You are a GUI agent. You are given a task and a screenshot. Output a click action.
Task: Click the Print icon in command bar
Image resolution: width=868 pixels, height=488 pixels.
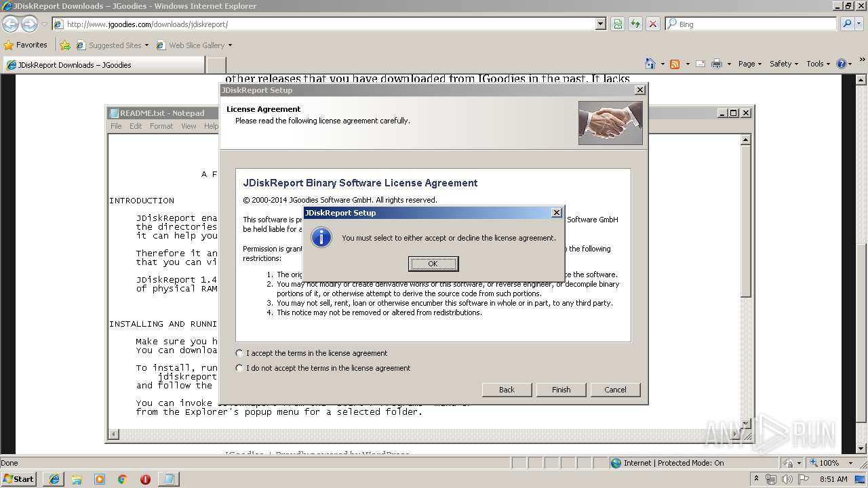pos(717,64)
